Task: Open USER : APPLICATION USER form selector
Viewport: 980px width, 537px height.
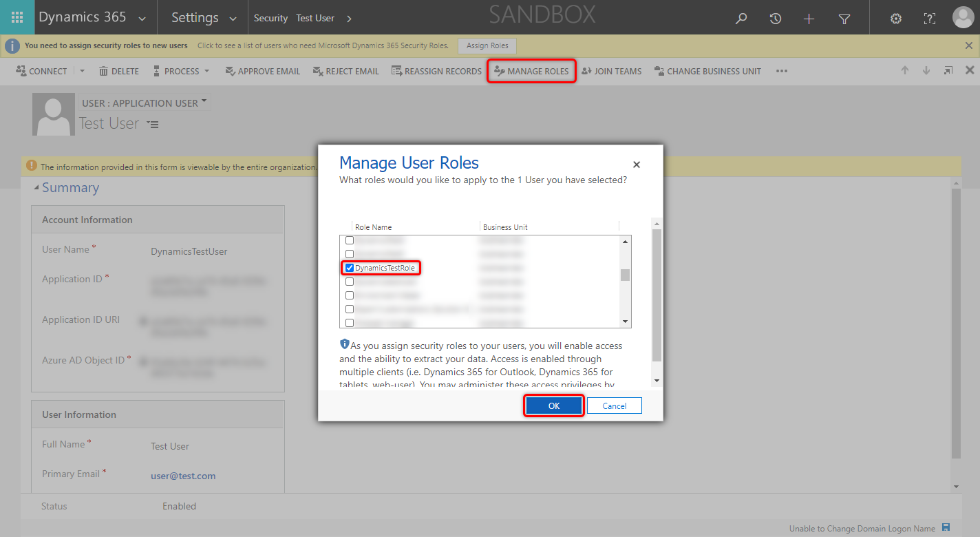Action: pos(145,103)
